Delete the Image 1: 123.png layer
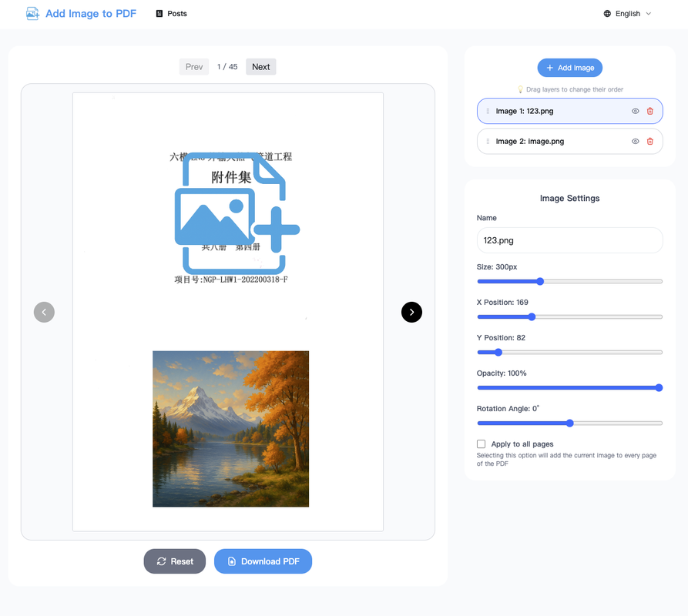 [649, 111]
